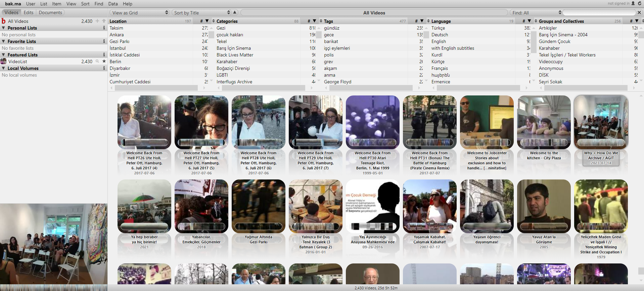This screenshot has width=644, height=291.
Task: Click the VideoList thumbnail icon in Featured Lists
Action: point(3,61)
